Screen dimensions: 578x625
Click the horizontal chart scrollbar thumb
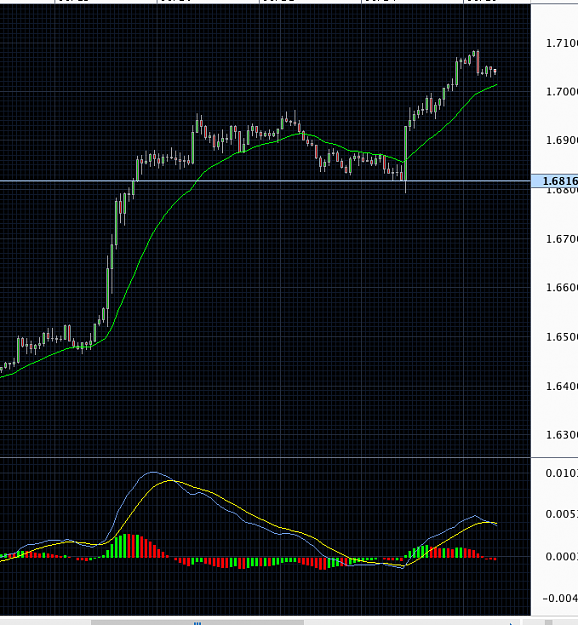point(197,623)
